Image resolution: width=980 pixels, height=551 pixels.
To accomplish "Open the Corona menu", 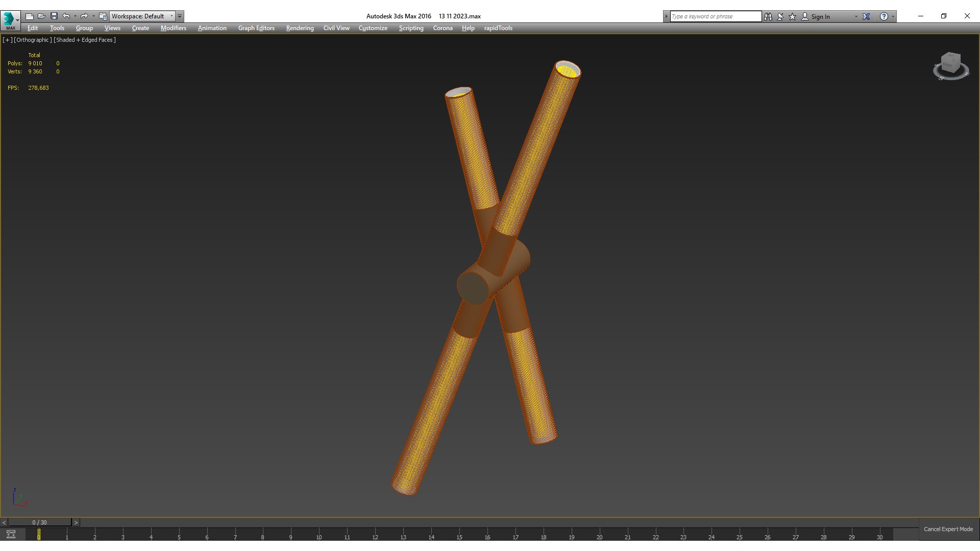I will [443, 28].
